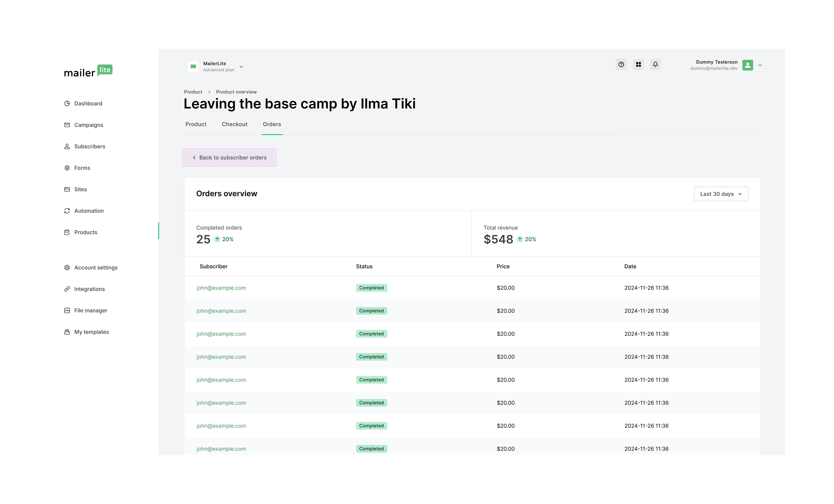Open the Last 30 days date filter
The image size is (834, 504).
click(x=721, y=194)
